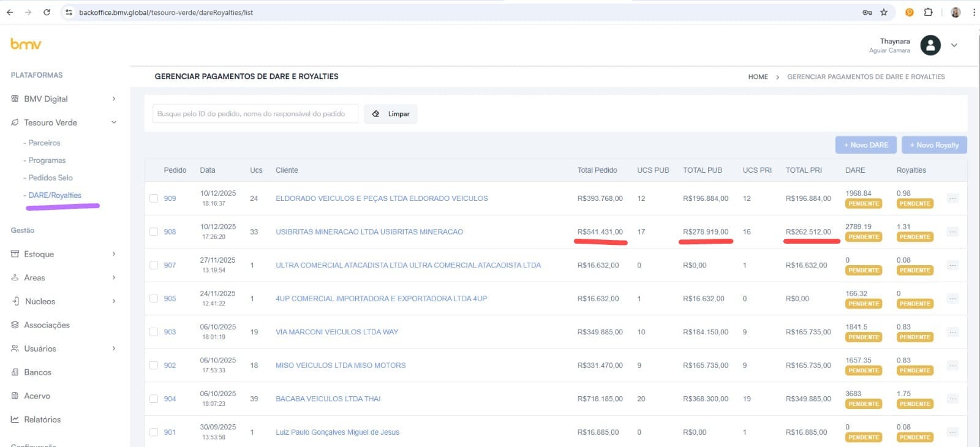Click Total Pedido value R$541.431,00
This screenshot has width=980, height=447.
coord(600,232)
